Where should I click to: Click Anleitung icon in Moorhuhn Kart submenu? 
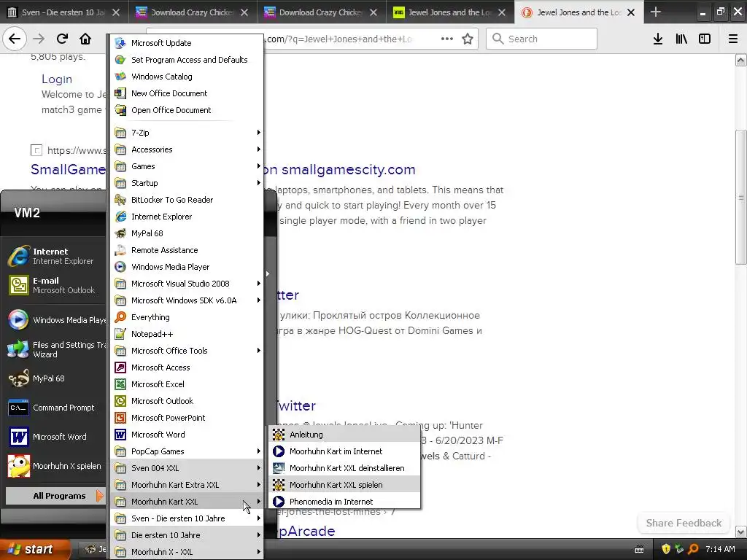[x=279, y=435]
